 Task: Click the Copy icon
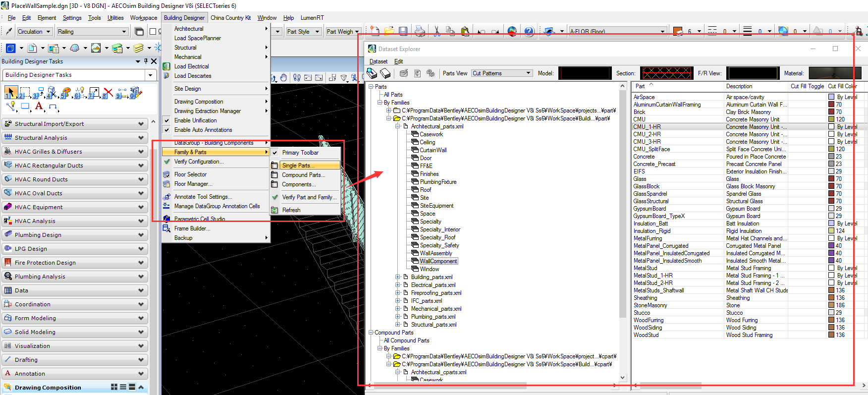(450, 31)
